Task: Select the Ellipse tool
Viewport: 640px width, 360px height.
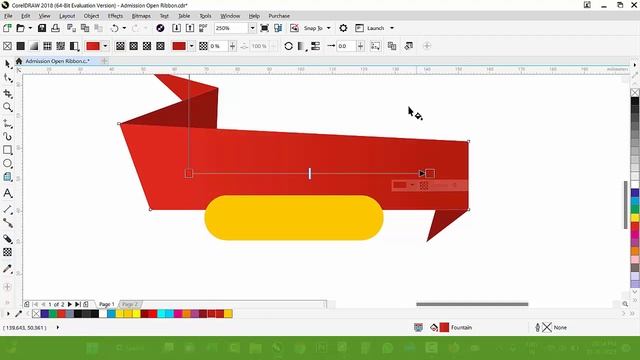Action: pos(8,164)
